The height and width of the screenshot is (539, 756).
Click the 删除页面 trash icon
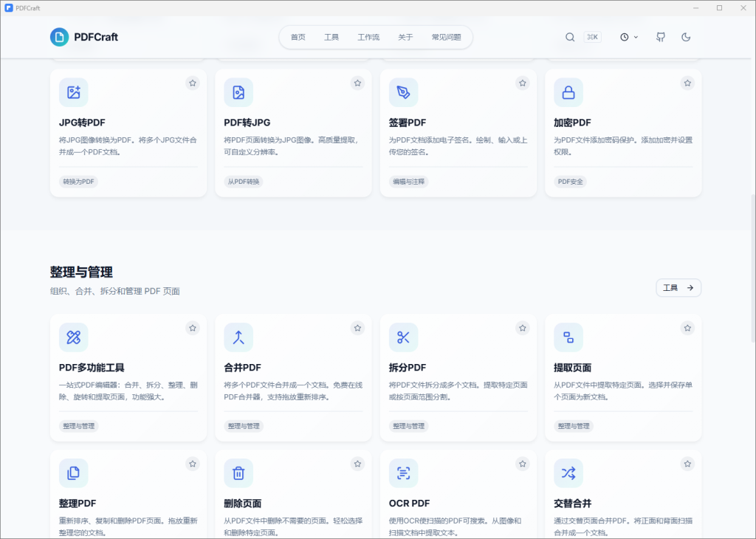238,473
